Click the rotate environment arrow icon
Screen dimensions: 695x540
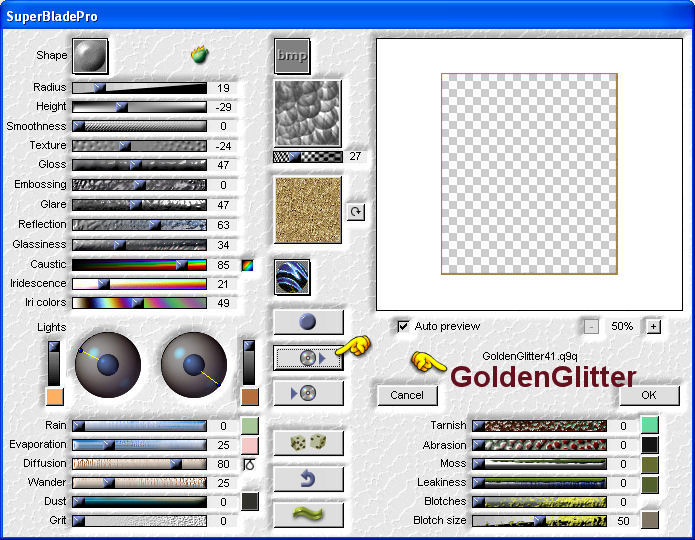pyautogui.click(x=355, y=211)
